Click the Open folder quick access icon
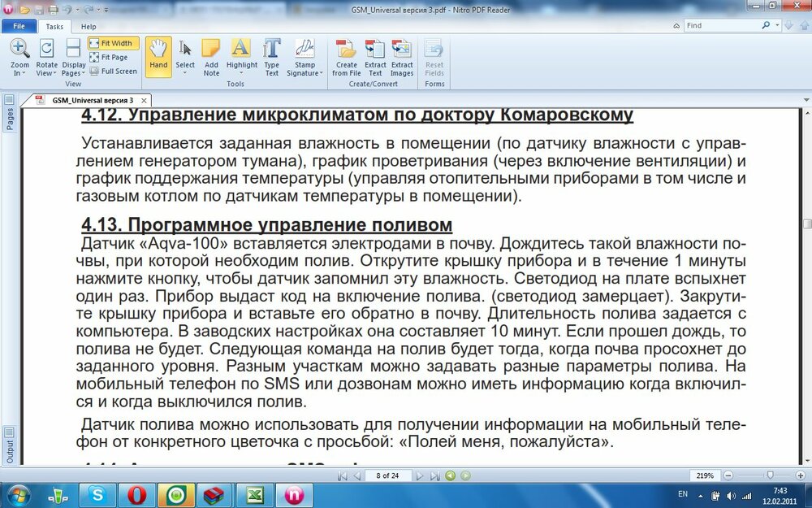 (24, 9)
